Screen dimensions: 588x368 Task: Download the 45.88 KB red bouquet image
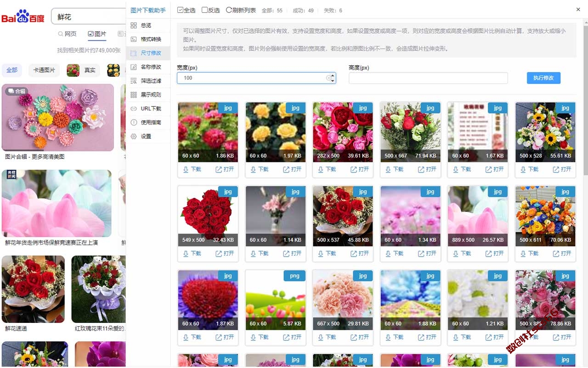(x=327, y=253)
